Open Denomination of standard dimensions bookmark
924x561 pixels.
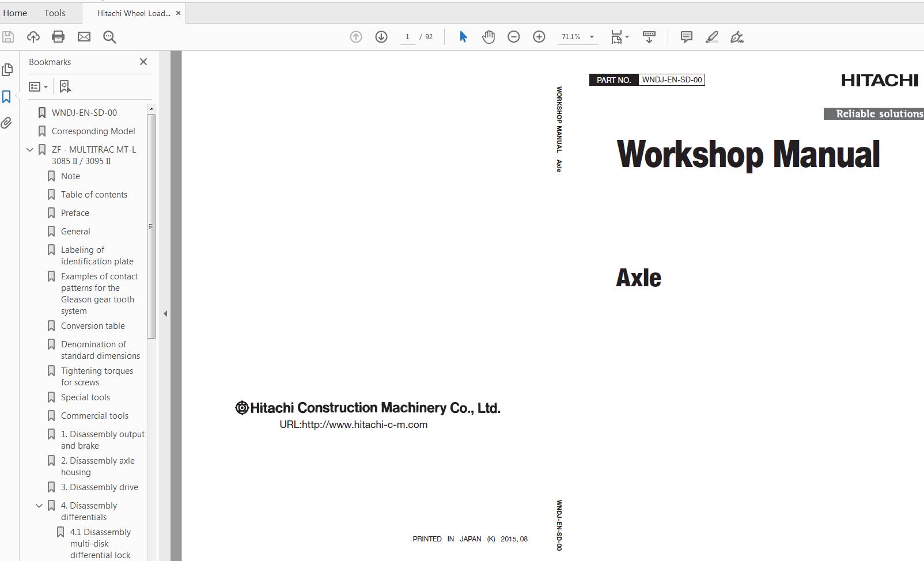pyautogui.click(x=100, y=350)
